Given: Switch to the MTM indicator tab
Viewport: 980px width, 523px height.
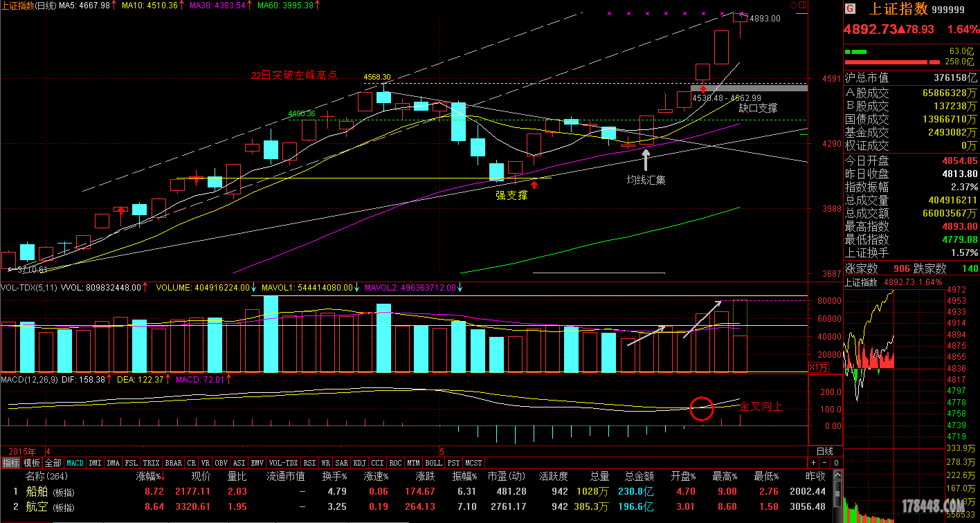Looking at the screenshot, I should (x=414, y=463).
